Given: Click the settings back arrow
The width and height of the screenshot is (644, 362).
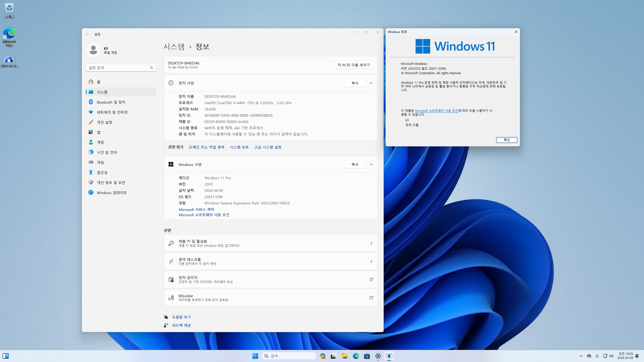Looking at the screenshot, I should click(x=88, y=34).
